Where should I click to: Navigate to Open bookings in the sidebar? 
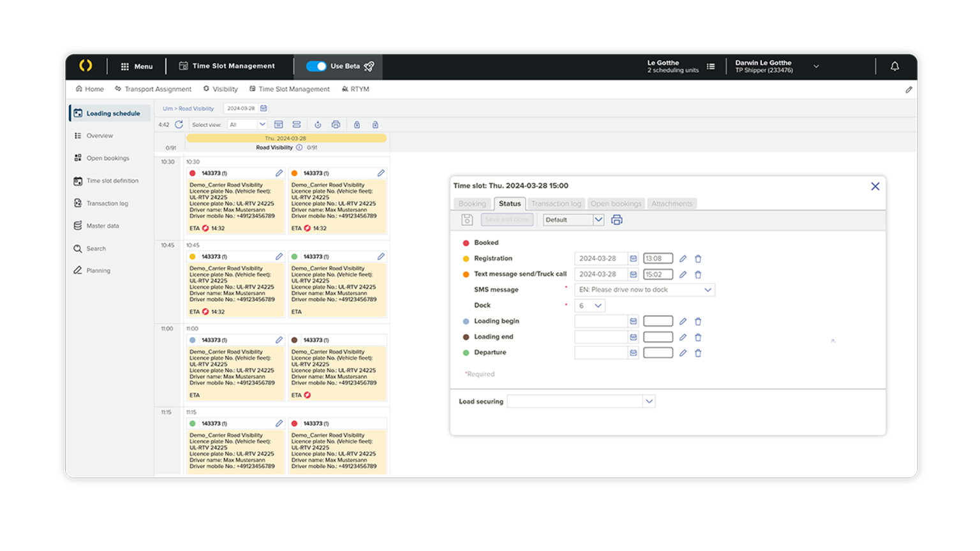click(106, 158)
